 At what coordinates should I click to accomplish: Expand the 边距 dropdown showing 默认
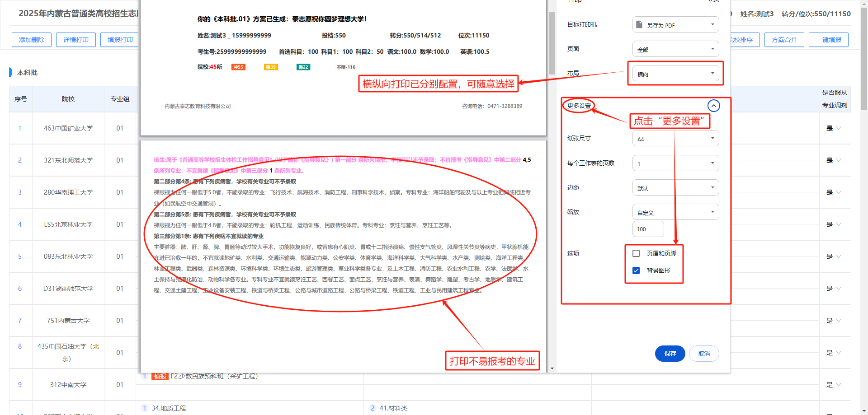coord(675,188)
